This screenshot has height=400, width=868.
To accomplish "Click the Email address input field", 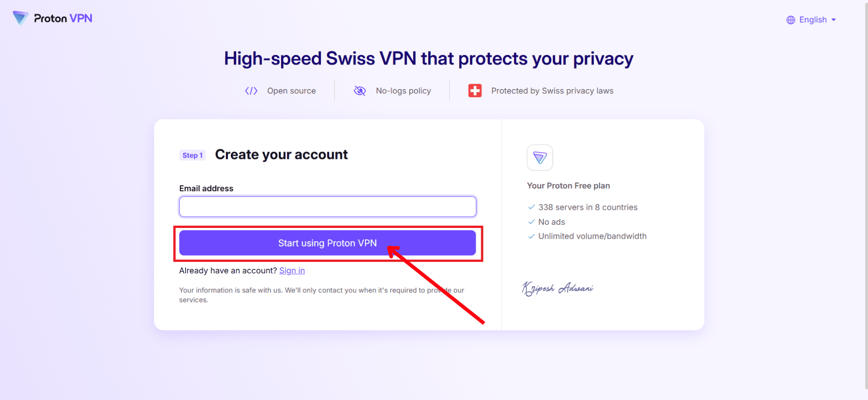I will pos(327,207).
